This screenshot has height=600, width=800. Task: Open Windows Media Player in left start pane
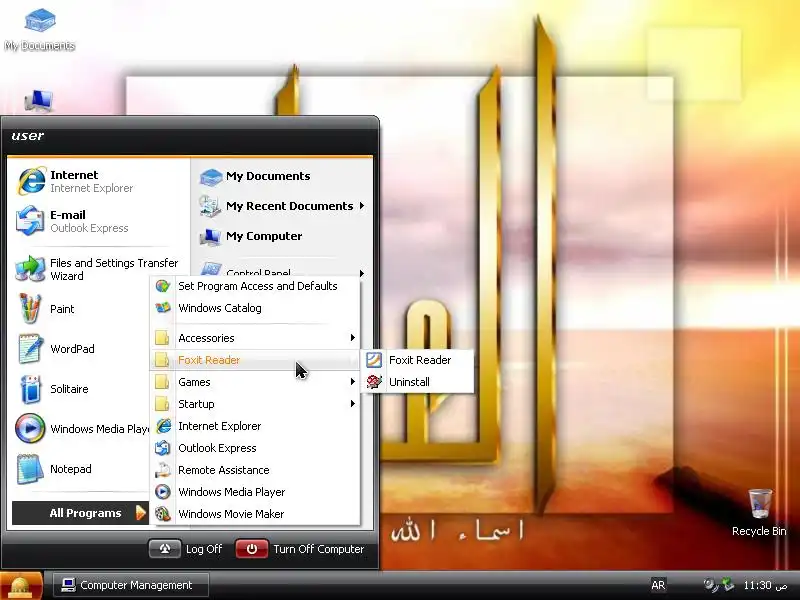click(81, 429)
